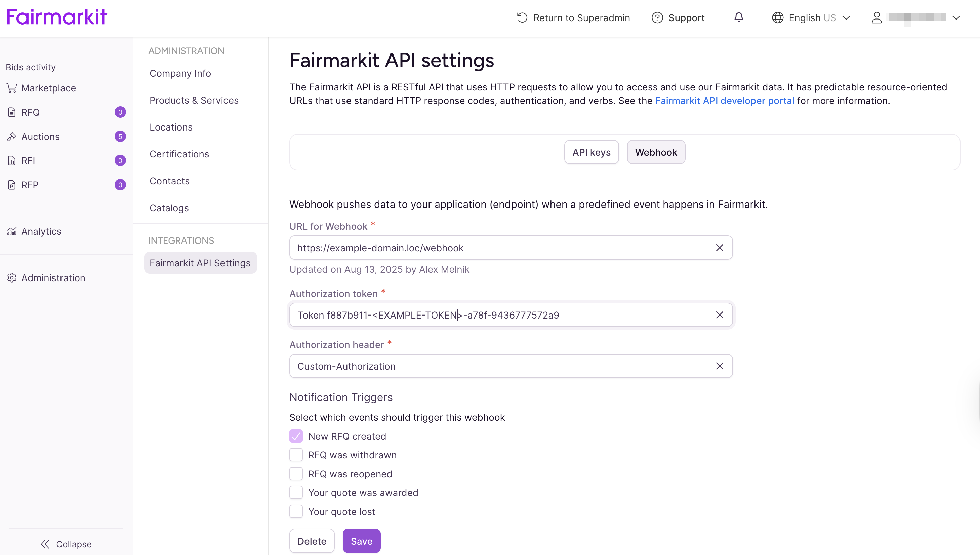Image resolution: width=980 pixels, height=555 pixels.
Task: Expand the English US language dropdown
Action: tap(811, 18)
